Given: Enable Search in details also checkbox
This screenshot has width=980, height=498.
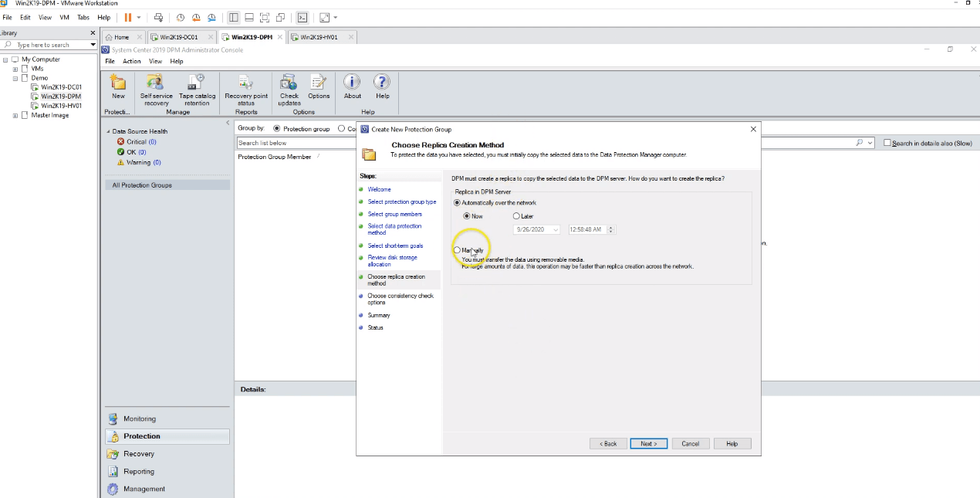Looking at the screenshot, I should point(887,143).
